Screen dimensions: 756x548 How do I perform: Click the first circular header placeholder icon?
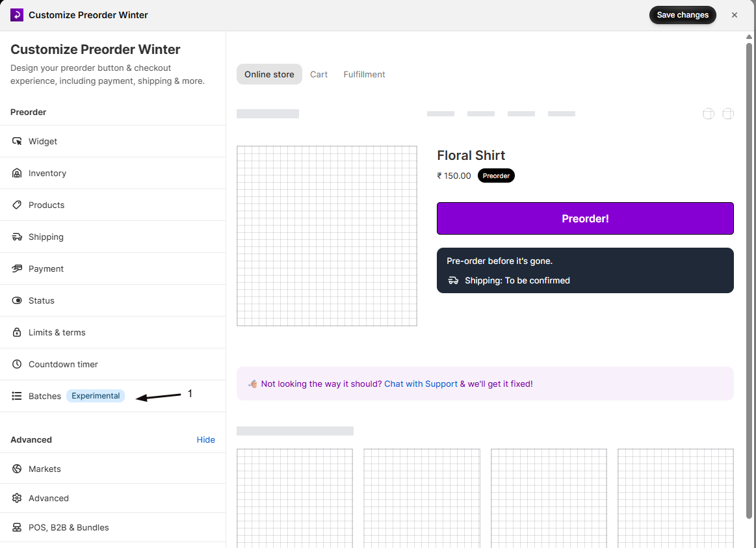(709, 114)
